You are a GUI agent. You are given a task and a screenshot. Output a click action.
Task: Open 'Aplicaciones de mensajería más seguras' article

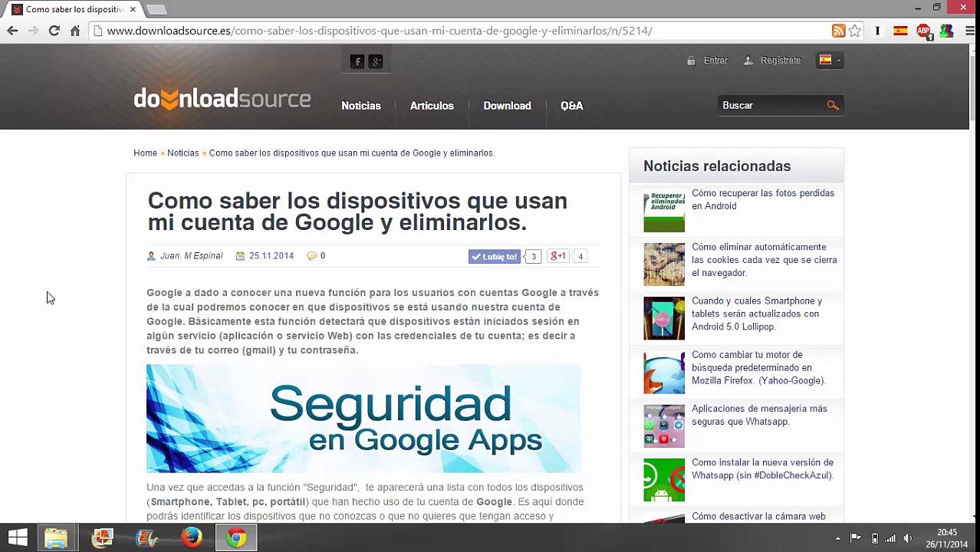759,415
